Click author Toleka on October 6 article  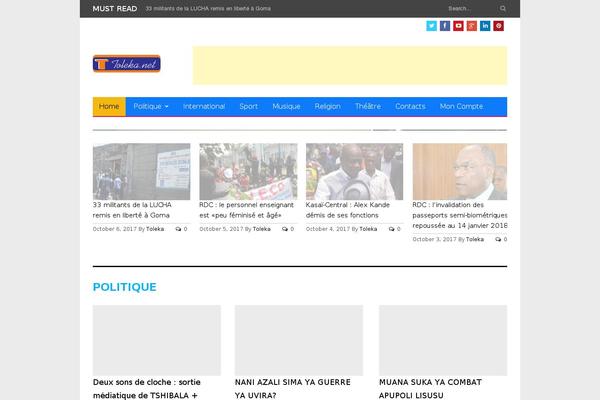pos(155,229)
